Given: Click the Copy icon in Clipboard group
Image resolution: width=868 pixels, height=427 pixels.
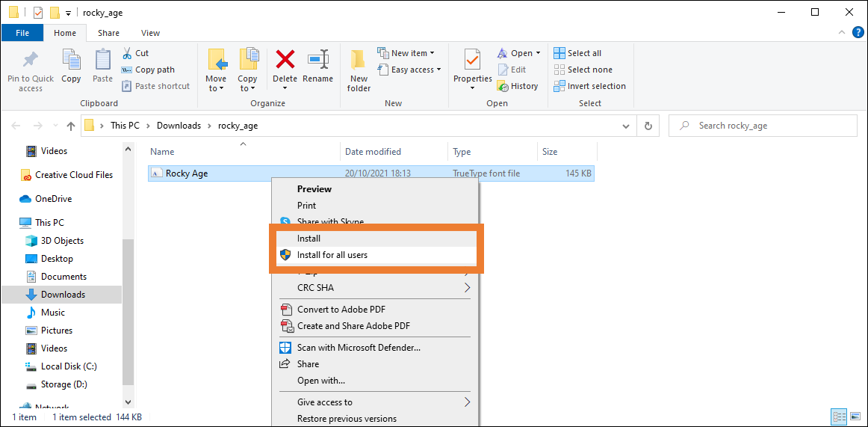Looking at the screenshot, I should (x=71, y=60).
